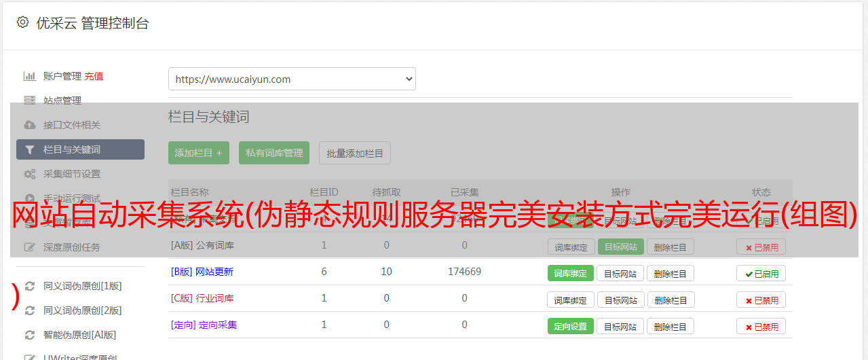868x360 pixels.
Task: Click the refresh icon for 同义词伪原创[1版]
Action: tap(29, 286)
